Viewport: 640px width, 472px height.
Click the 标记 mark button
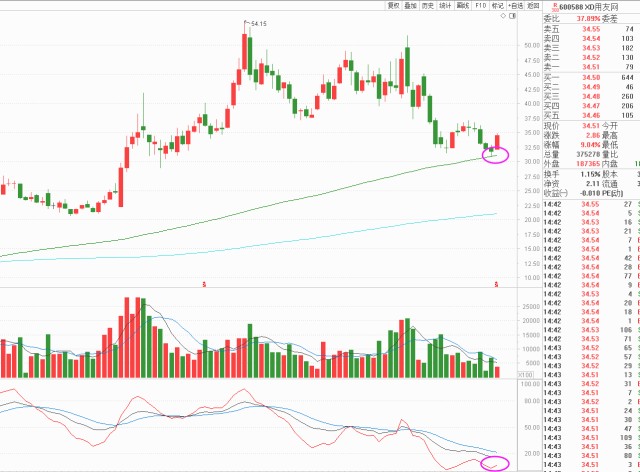498,5
